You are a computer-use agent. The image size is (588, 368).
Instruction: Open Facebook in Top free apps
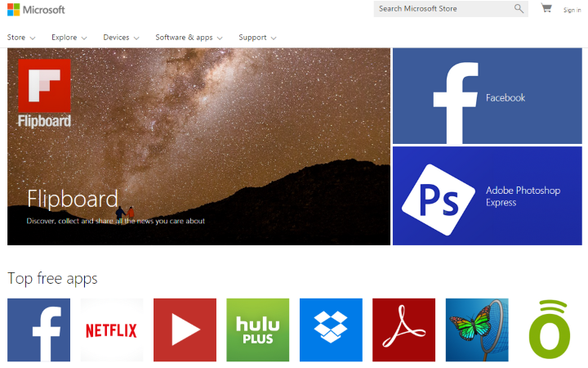pyautogui.click(x=38, y=330)
